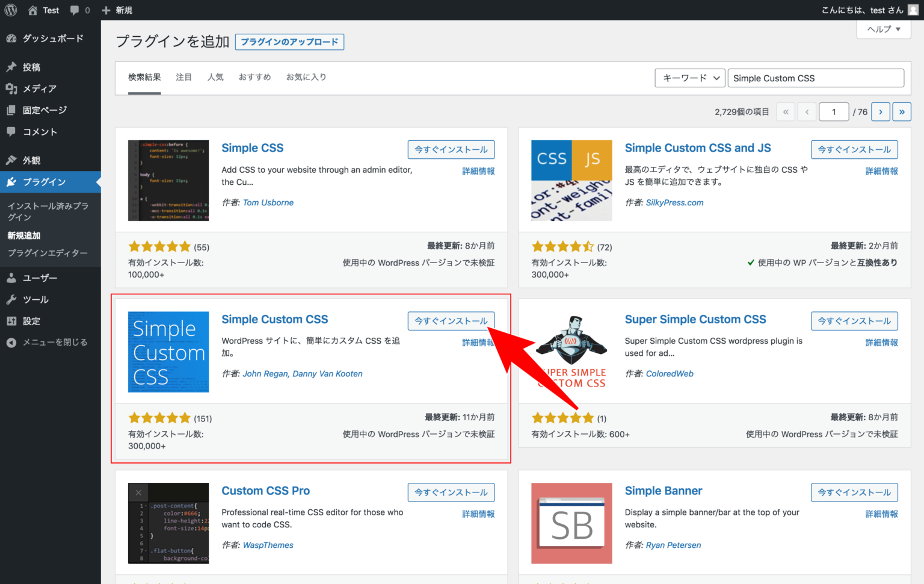Open the お気に入り tab

(307, 77)
